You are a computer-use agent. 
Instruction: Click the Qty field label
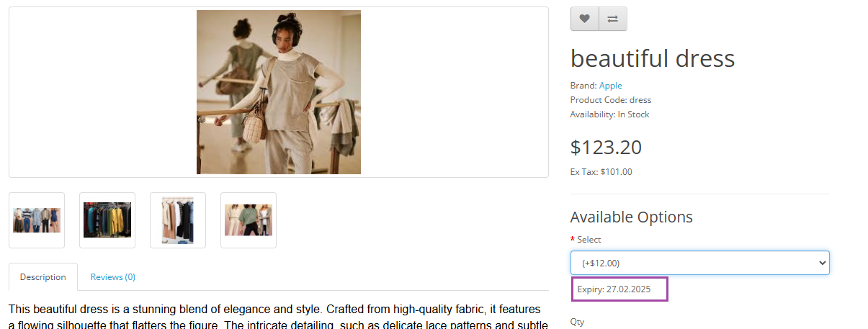pyautogui.click(x=577, y=322)
